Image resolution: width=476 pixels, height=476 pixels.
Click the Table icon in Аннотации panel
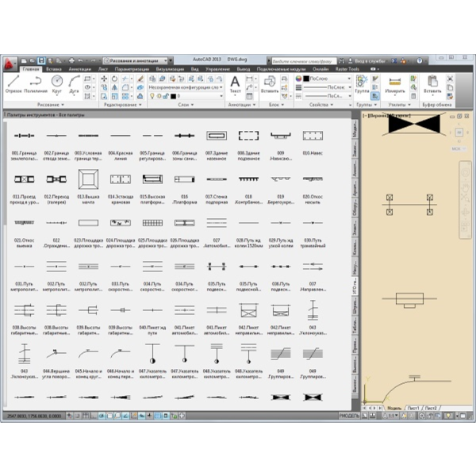click(249, 96)
